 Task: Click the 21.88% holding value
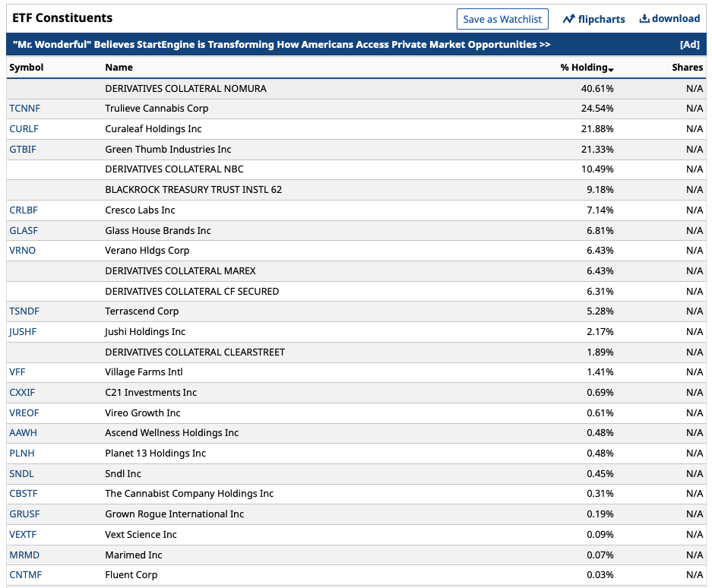(x=597, y=129)
